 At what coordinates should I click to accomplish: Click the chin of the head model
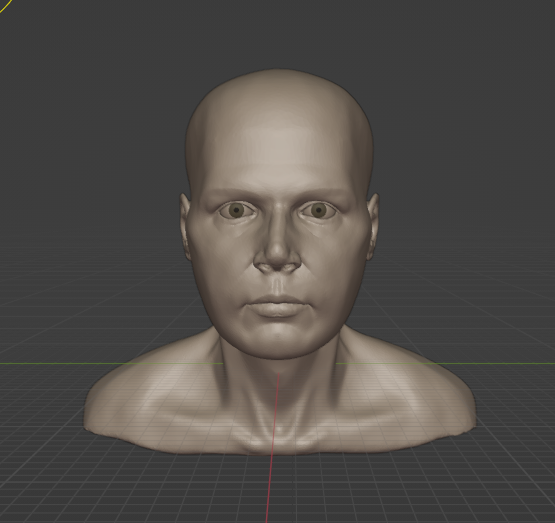coord(277,341)
